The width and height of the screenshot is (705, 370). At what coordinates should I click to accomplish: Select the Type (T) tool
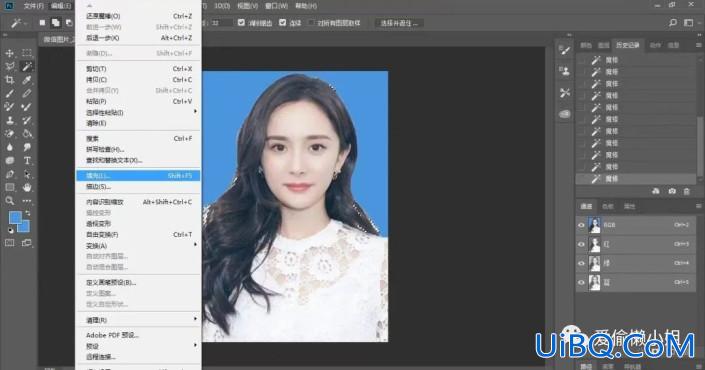click(x=27, y=160)
